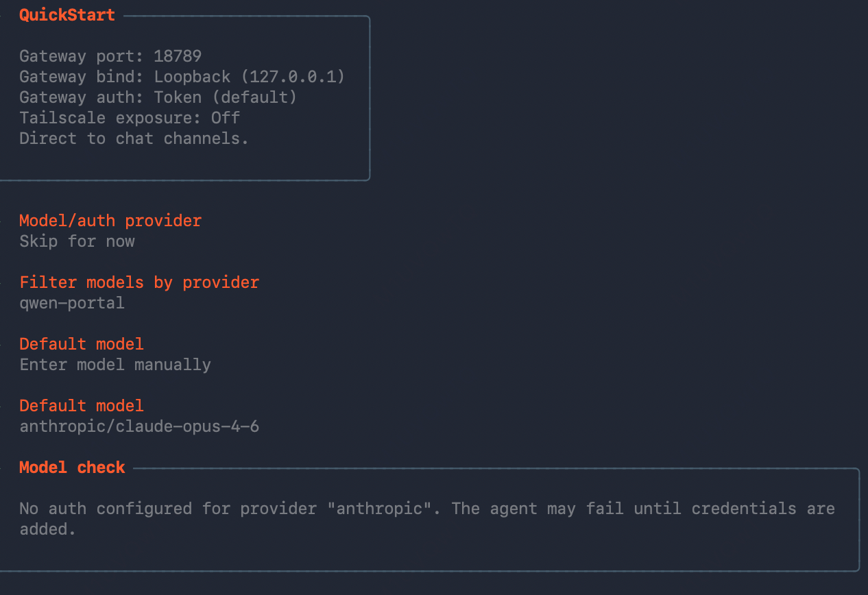868x595 pixels.
Task: Click the Gateway auth Token line
Action: [158, 97]
